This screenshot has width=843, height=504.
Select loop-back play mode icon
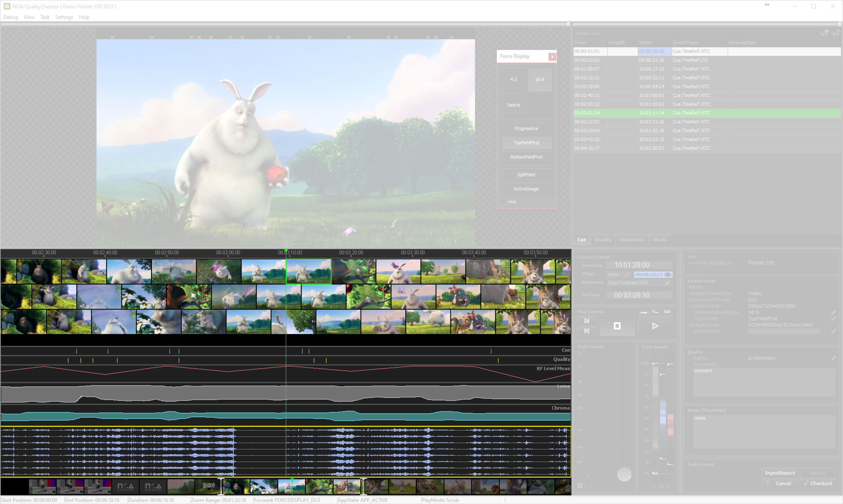(x=656, y=312)
